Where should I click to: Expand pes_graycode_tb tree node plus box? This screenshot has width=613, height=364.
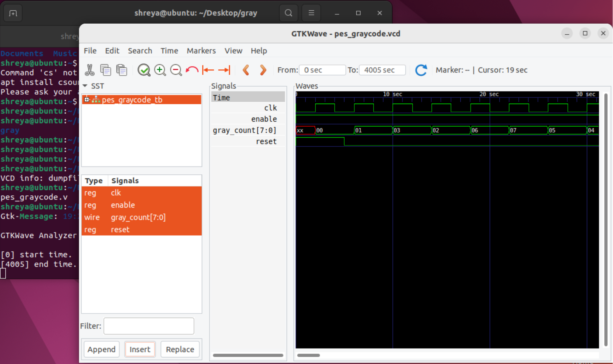[x=87, y=100]
